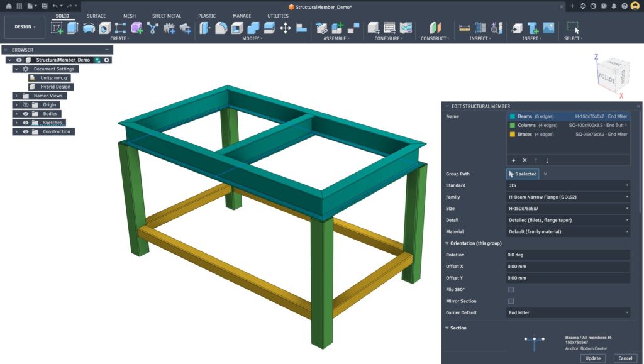The width and height of the screenshot is (644, 364).
Task: Switch to the SURFACE tab
Action: 96,16
